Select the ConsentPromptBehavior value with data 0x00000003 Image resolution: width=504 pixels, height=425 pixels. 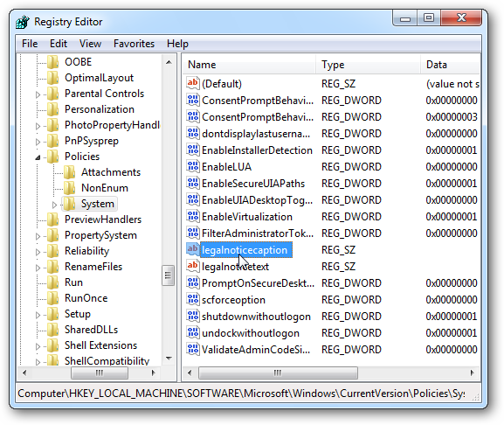[x=258, y=117]
